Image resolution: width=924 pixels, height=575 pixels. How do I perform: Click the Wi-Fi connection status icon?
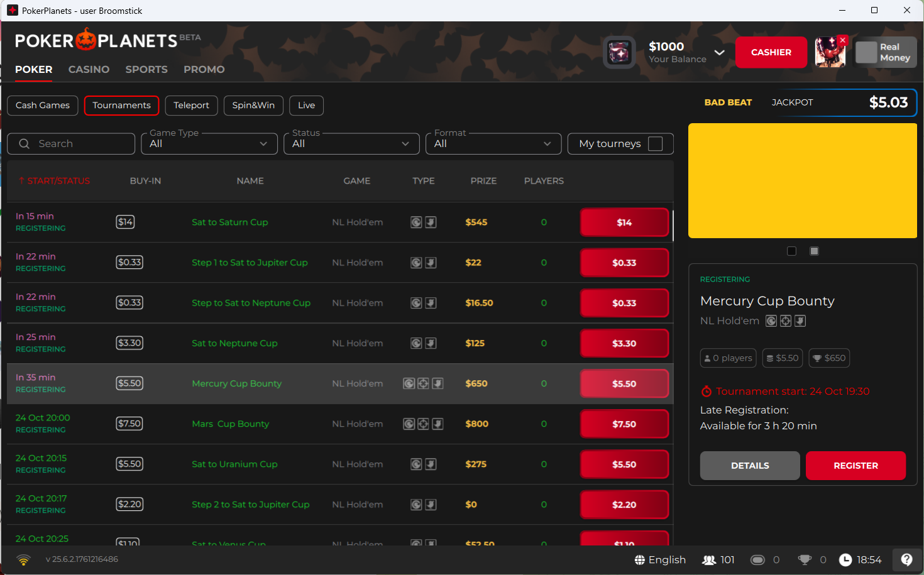(23, 559)
